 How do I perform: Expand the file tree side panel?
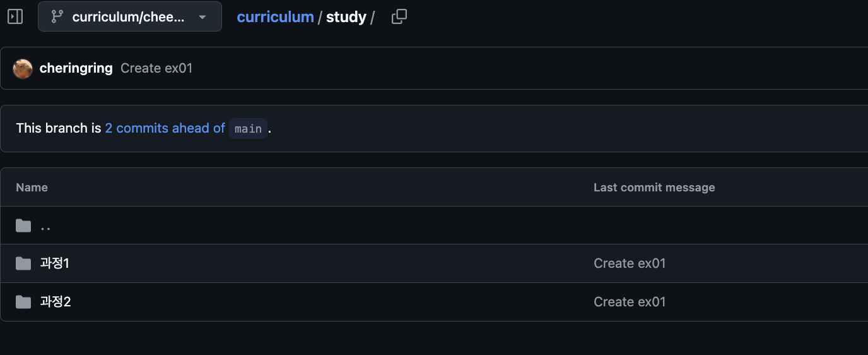(15, 16)
